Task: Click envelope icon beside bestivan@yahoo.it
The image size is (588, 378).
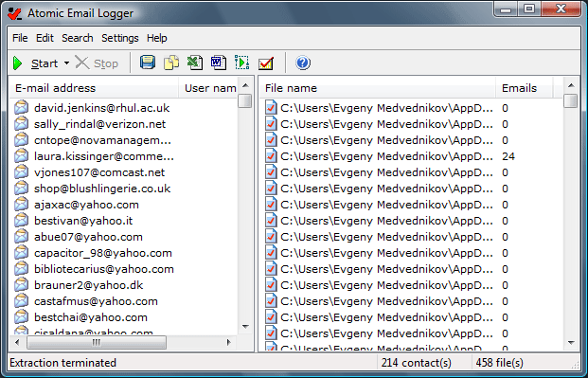Action: 22,221
